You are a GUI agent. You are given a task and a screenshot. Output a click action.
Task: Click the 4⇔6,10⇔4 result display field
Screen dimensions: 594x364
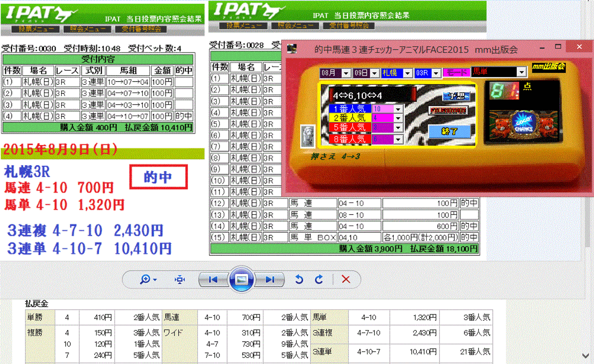pos(373,95)
